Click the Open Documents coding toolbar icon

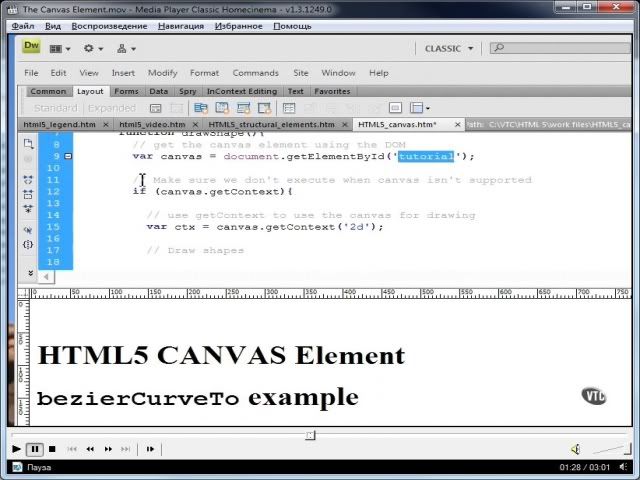pos(28,144)
